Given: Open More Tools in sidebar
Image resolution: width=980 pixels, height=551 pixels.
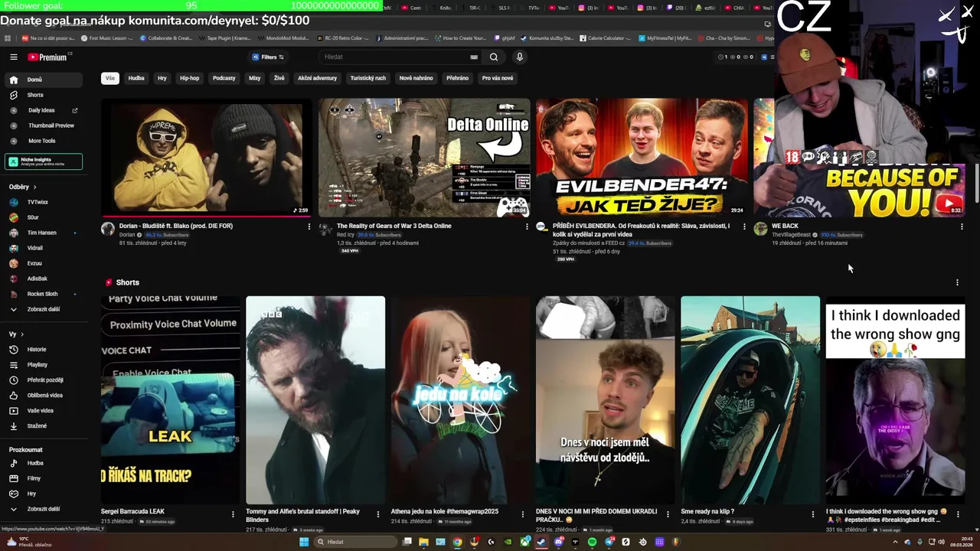Looking at the screenshot, I should [x=43, y=141].
